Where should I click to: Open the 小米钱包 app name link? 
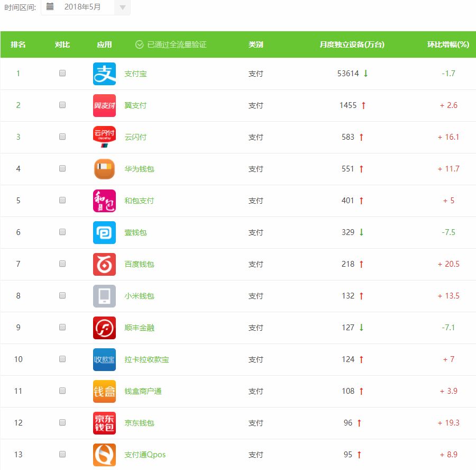(x=139, y=296)
